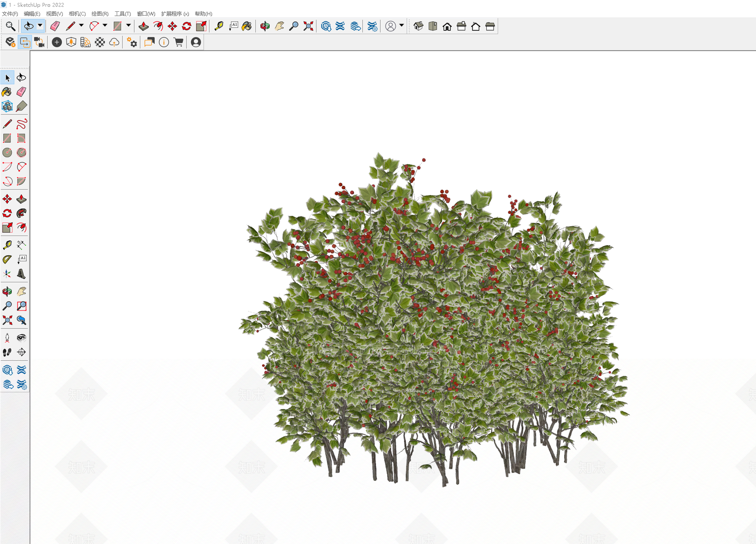Viewport: 756px width, 544px height.
Task: Expand the Lasso select tool dropdown arrow
Action: point(40,26)
